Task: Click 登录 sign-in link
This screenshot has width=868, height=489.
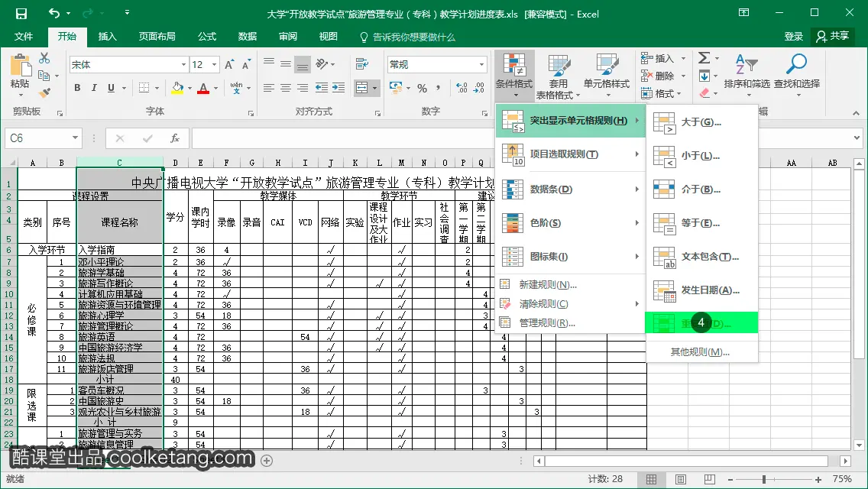Action: click(x=794, y=37)
